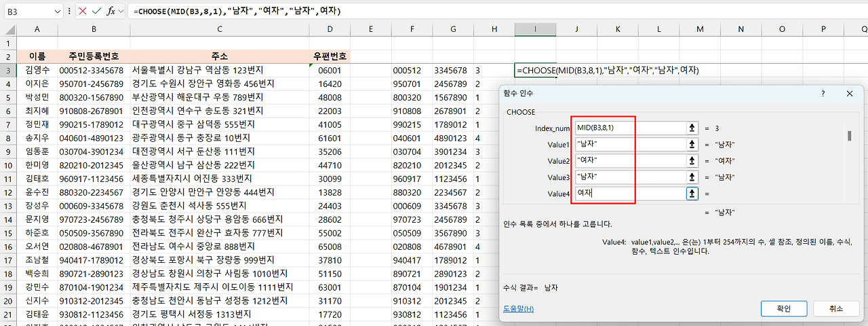Image resolution: width=868 pixels, height=326 pixels.
Task: Click the Value2 input field
Action: pos(630,160)
